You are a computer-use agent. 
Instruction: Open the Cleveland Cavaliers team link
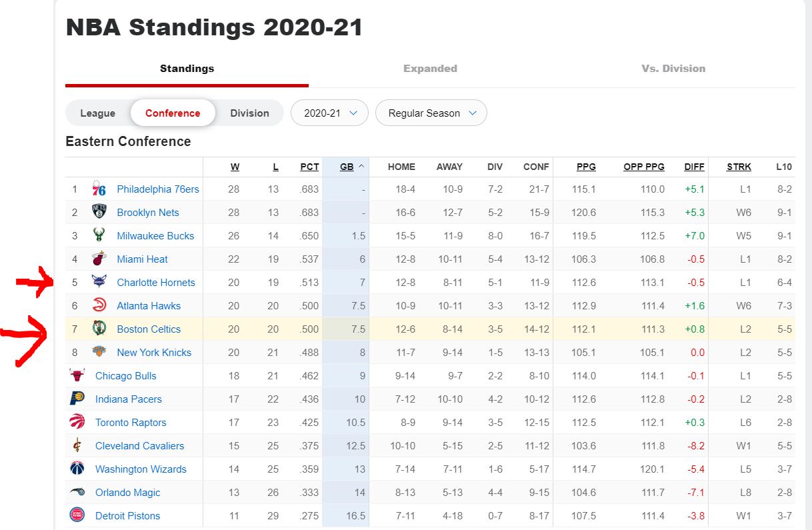[x=139, y=446]
